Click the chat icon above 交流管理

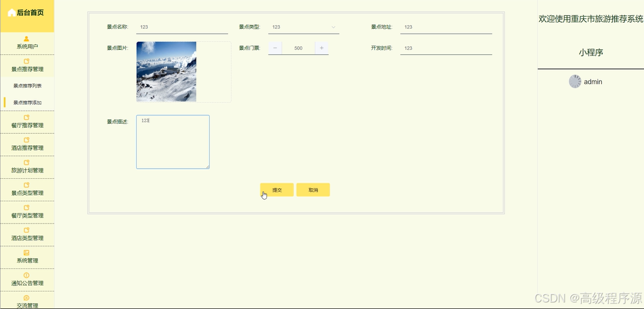27,298
